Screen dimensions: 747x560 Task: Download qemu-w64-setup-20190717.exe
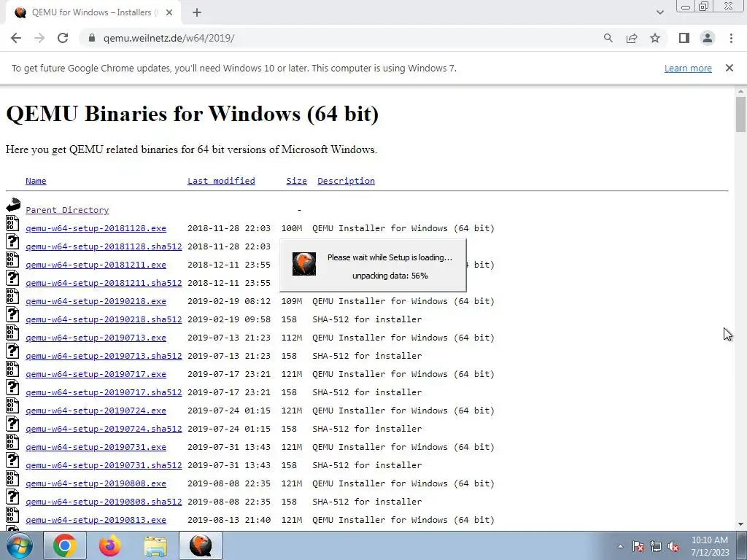[x=96, y=374]
